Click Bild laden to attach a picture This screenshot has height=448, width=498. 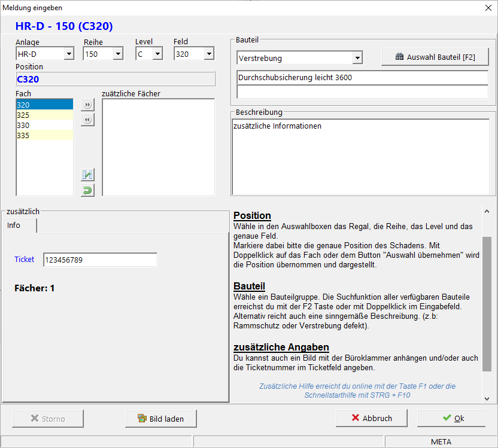pyautogui.click(x=160, y=419)
